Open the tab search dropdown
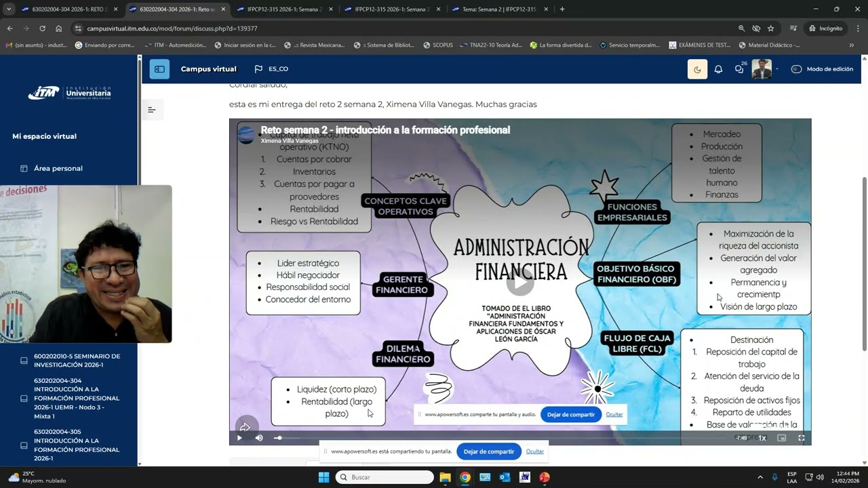Viewport: 868px width, 488px height. point(8,9)
